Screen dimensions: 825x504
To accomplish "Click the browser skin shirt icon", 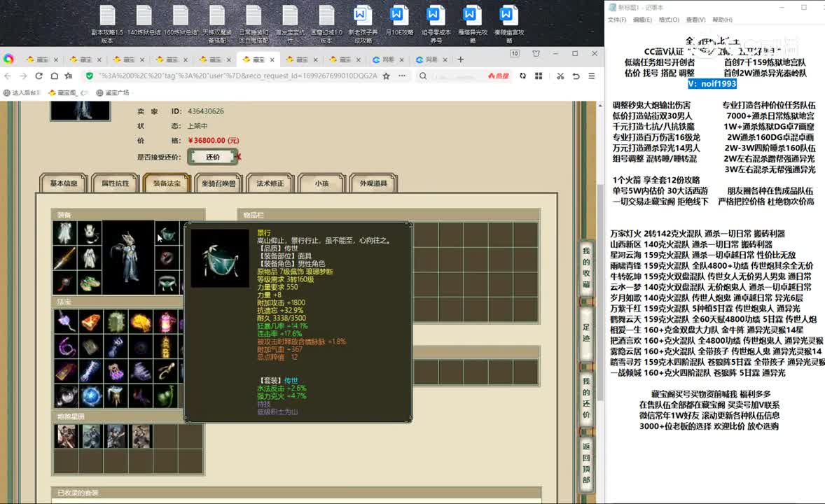I will tap(536, 54).
